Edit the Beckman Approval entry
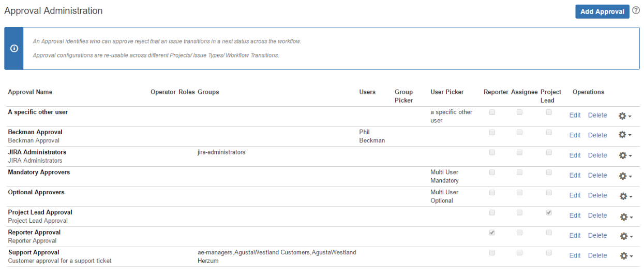644x272 pixels. [x=575, y=135]
